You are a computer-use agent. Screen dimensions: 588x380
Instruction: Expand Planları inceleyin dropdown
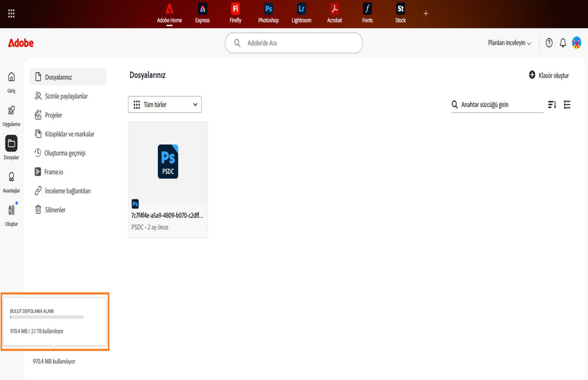[x=509, y=43]
